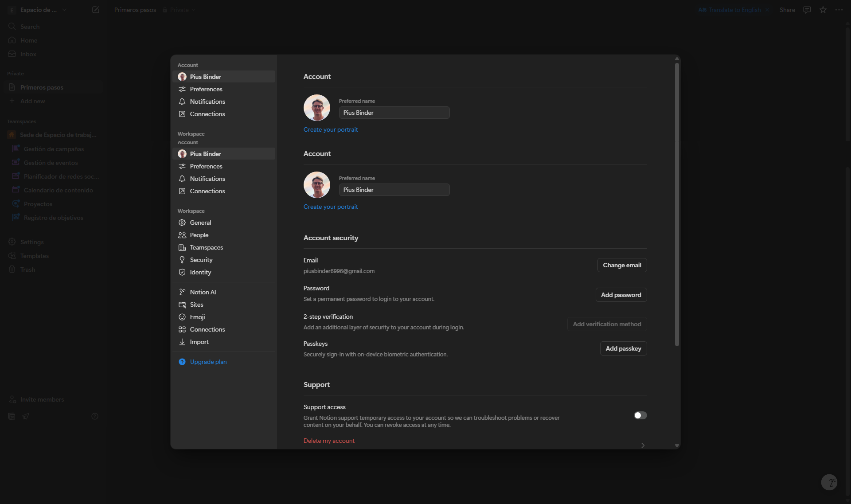
Task: Open Emoji settings
Action: (224, 317)
